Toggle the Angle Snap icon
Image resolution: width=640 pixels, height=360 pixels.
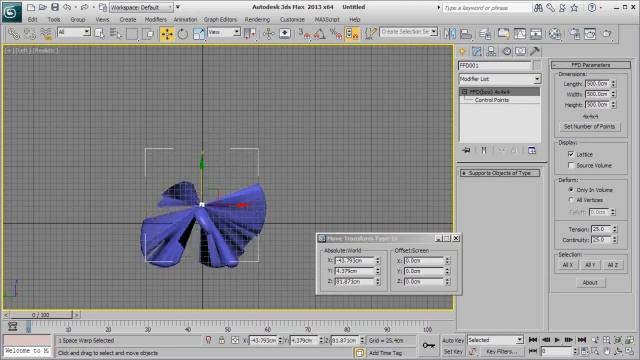coord(320,34)
